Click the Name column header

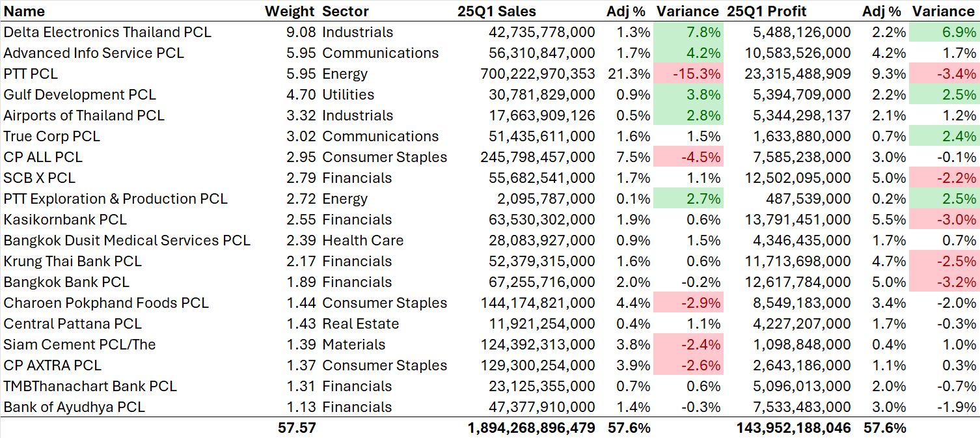tap(25, 11)
